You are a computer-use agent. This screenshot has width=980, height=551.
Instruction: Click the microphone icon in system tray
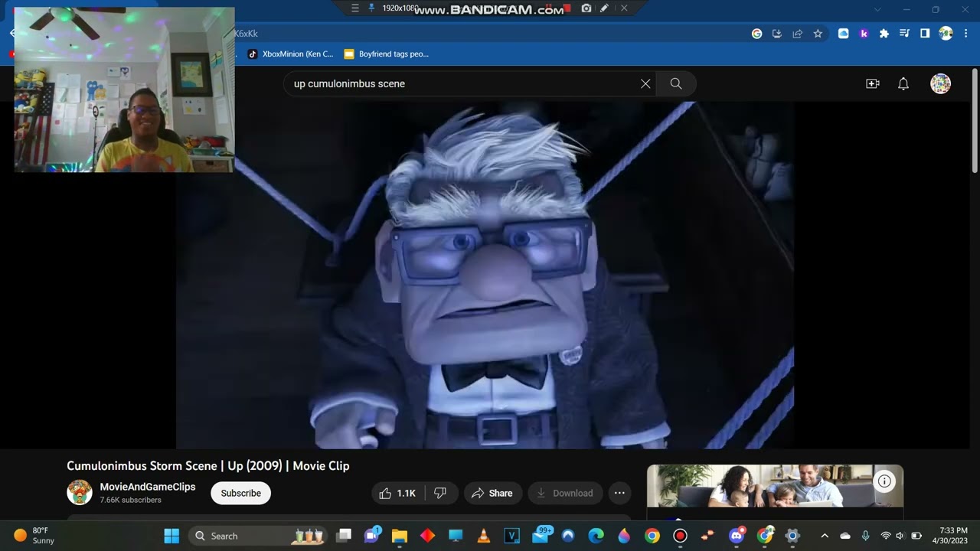click(866, 536)
